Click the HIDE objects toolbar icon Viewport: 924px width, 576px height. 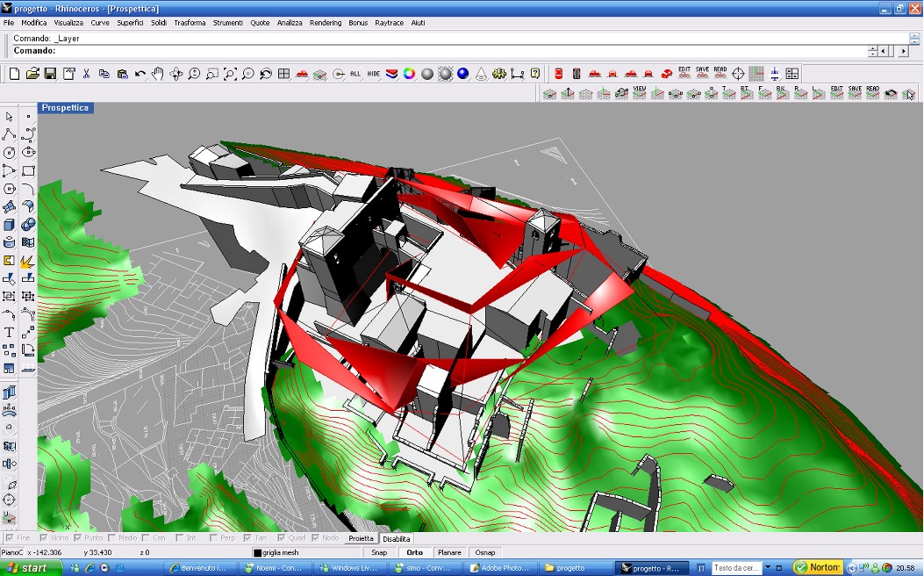click(x=374, y=74)
